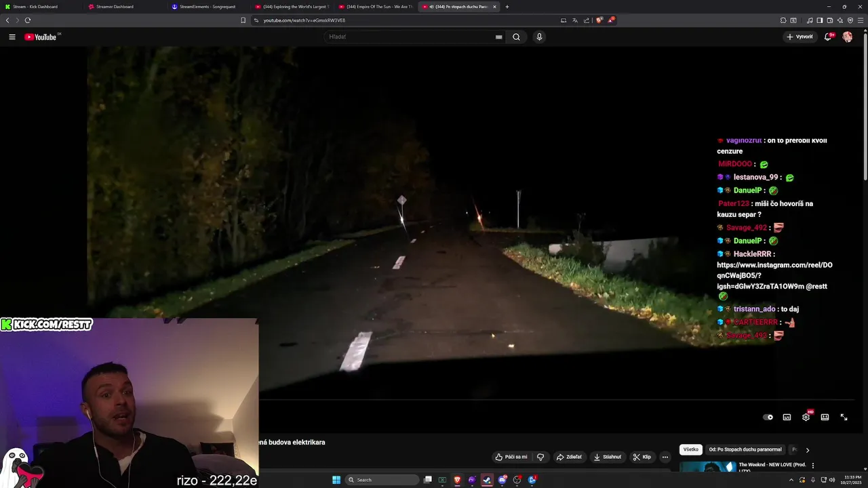Open the browser main menu

861,20
